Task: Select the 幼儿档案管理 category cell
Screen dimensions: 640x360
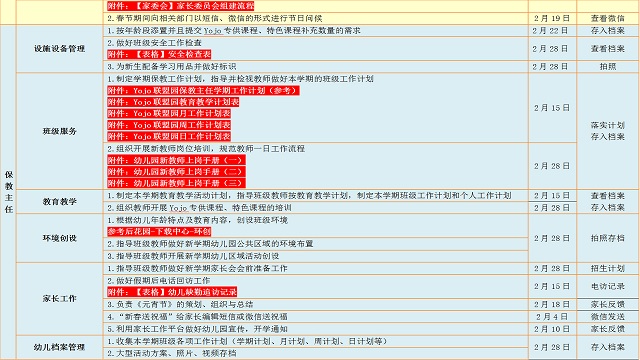Action: pos(60,347)
